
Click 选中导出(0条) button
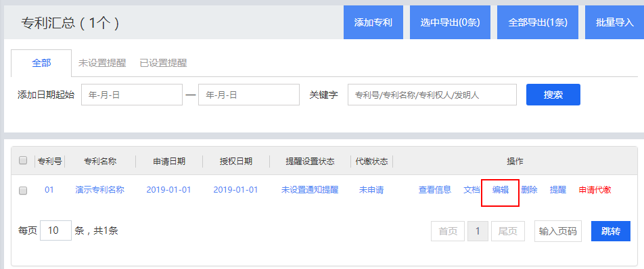pos(450,22)
